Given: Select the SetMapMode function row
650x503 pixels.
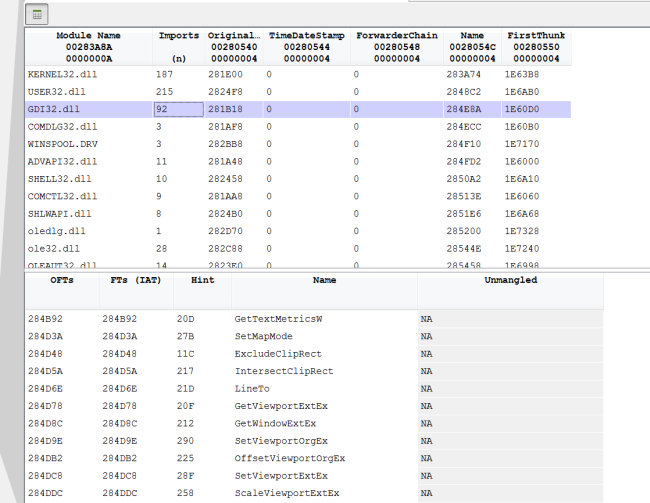Looking at the screenshot, I should (x=314, y=336).
